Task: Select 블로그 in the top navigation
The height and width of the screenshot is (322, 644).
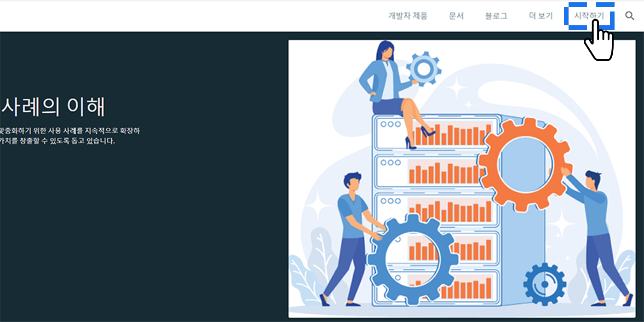Action: 496,16
